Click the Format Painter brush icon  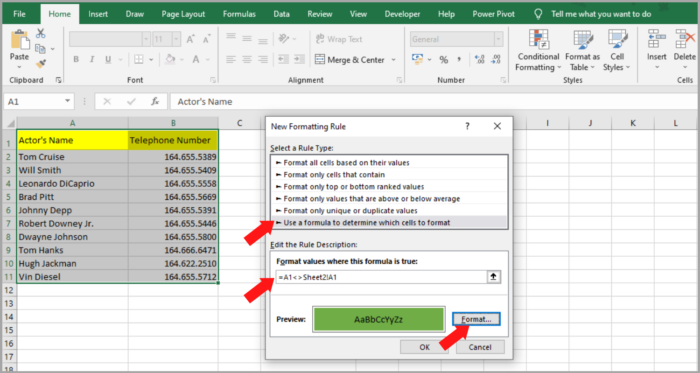pos(41,64)
